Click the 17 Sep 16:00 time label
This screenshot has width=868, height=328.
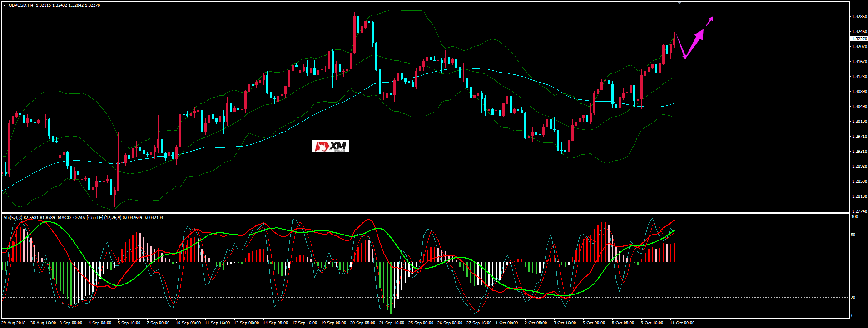coord(305,323)
